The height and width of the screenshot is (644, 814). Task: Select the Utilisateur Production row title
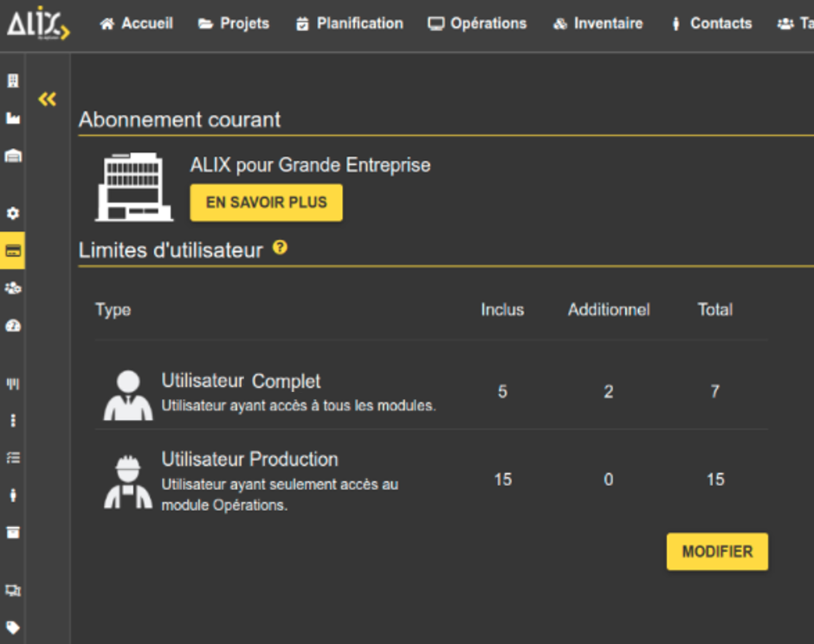pyautogui.click(x=249, y=460)
